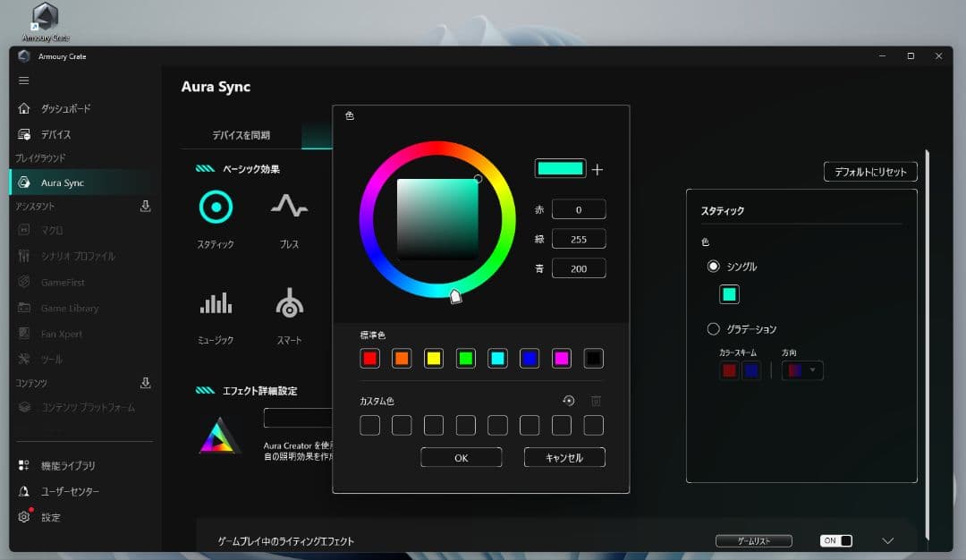
Task: Select the Static lighting effect icon
Action: (216, 208)
